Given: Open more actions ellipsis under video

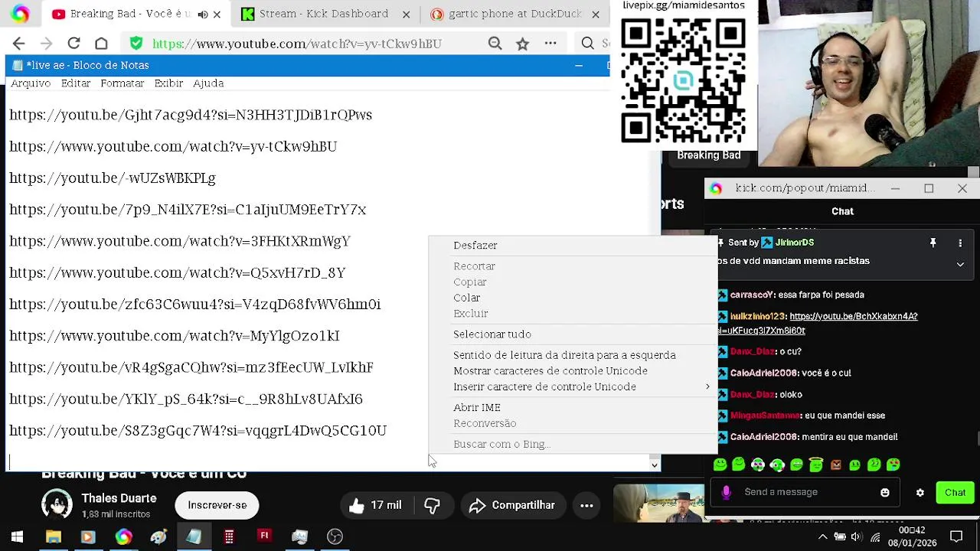Looking at the screenshot, I should click(586, 505).
